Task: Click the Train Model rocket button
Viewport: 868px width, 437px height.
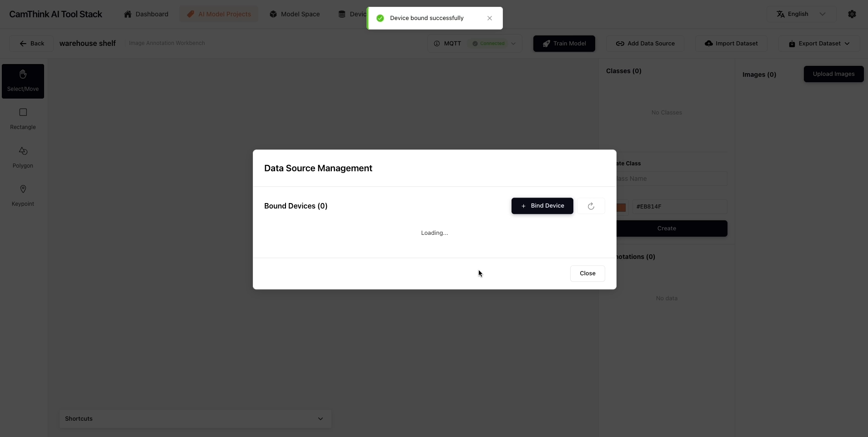Action: click(x=564, y=44)
